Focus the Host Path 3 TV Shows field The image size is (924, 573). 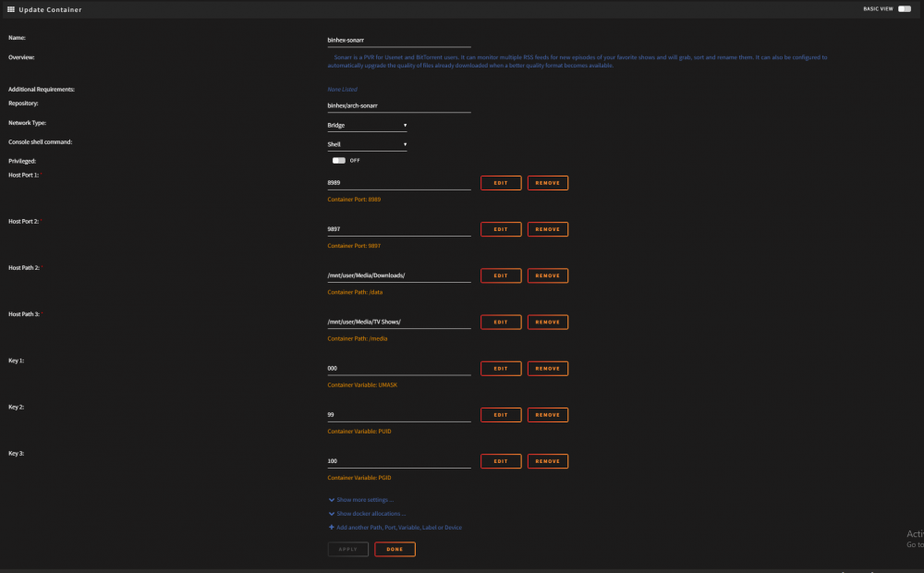399,322
